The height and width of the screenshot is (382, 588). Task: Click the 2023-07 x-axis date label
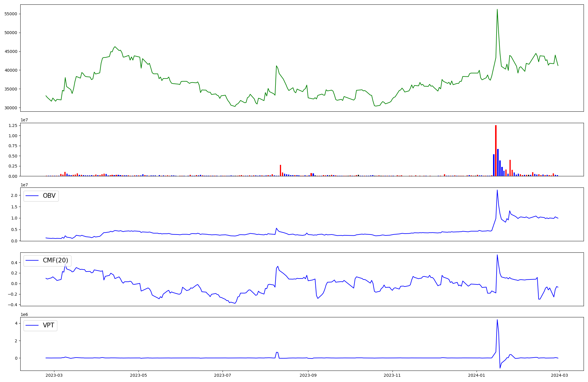pos(223,375)
